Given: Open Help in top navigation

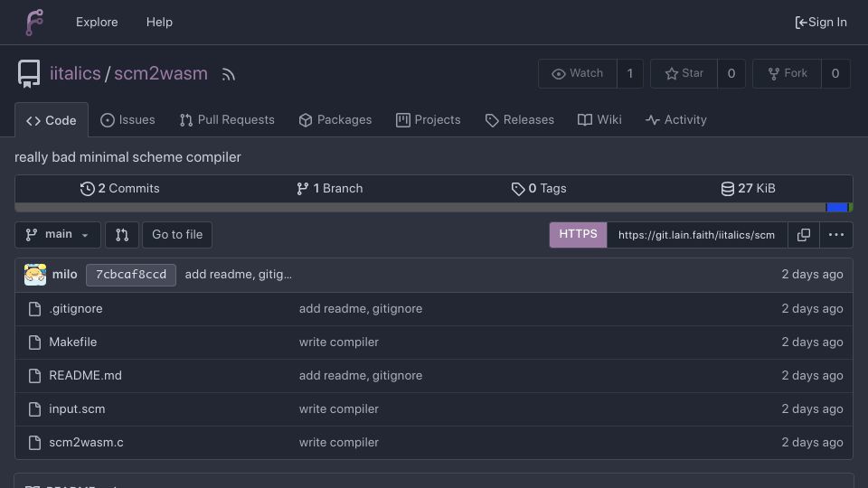Looking at the screenshot, I should pos(159,22).
